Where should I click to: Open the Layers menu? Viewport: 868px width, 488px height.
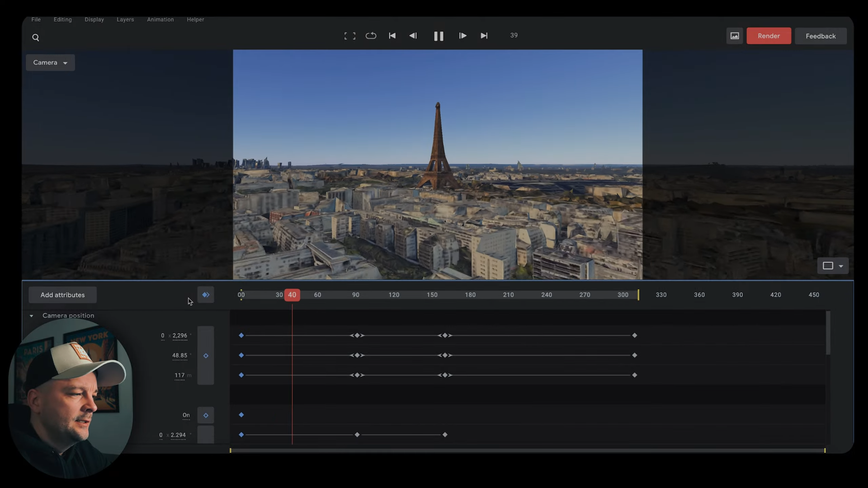coord(125,19)
